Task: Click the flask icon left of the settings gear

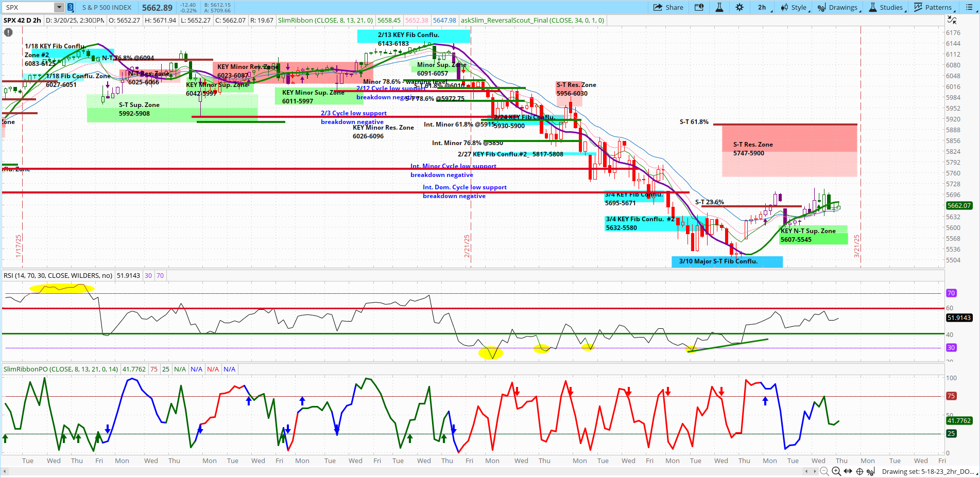Action: pos(719,7)
